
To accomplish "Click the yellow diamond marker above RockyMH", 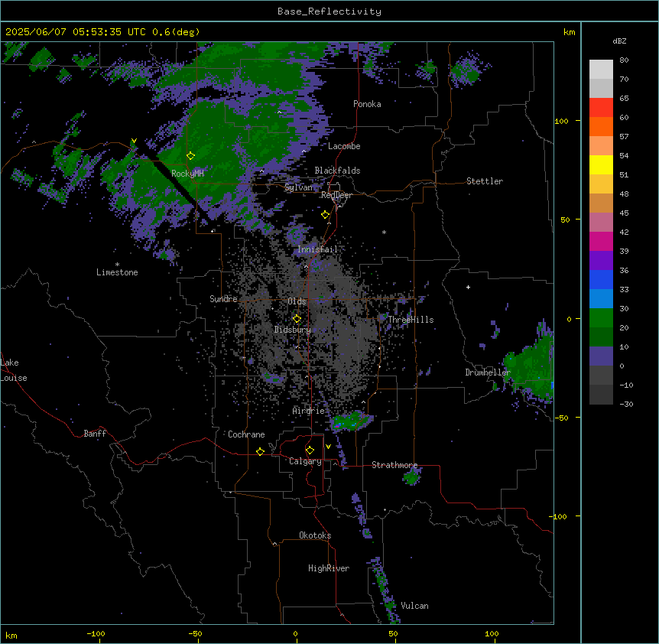I will [190, 156].
